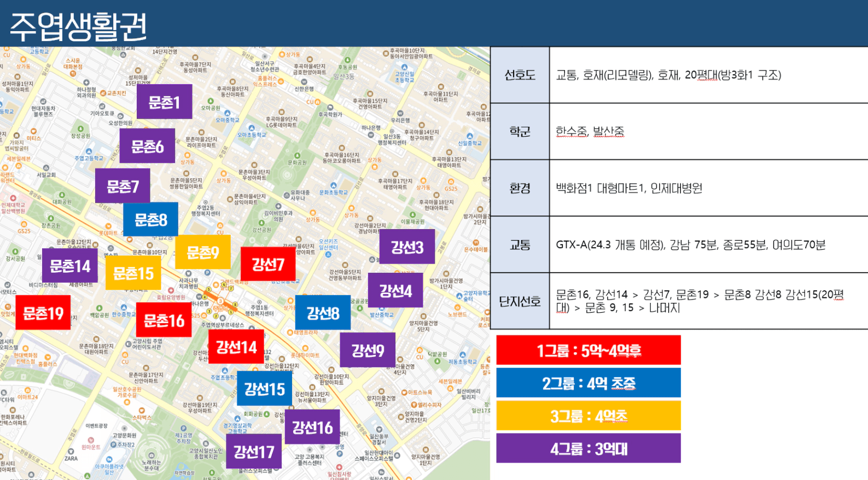Viewport: 868px width, 480px height.
Task: Click the 문촌16, 강선14 ranking cell
Action: [709, 301]
